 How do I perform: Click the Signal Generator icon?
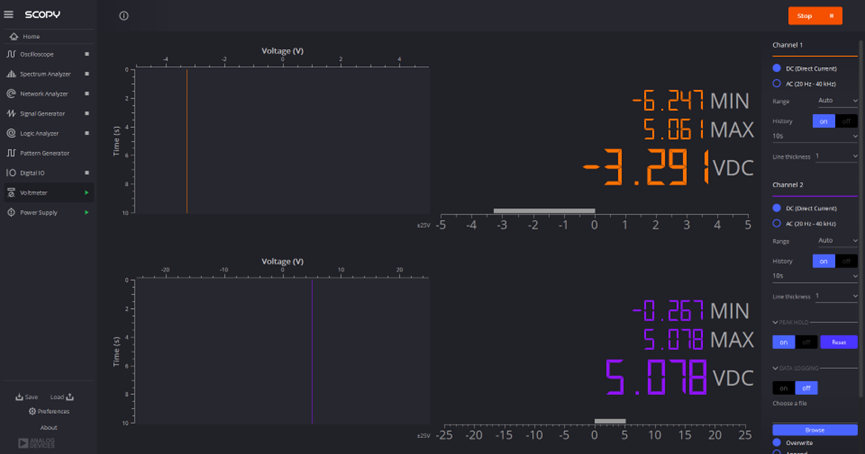tap(11, 114)
